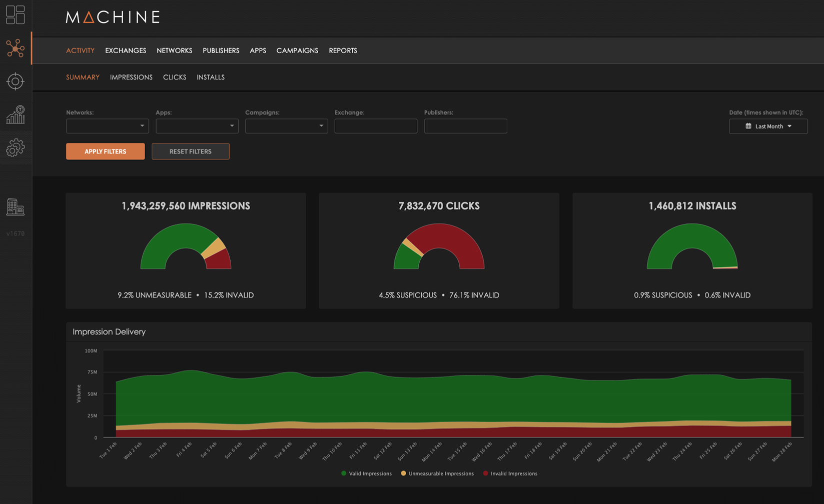Open the Campaigns filter dropdown
The image size is (824, 504).
(x=286, y=126)
